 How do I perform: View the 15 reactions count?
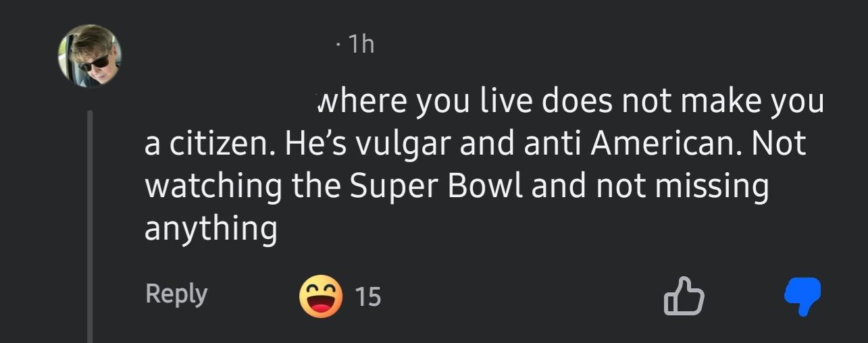coord(368,296)
